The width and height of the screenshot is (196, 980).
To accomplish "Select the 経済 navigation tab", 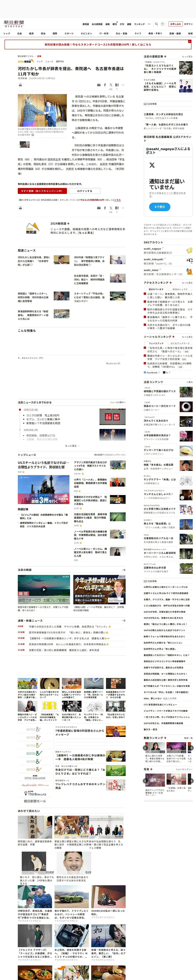I will 31,33.
